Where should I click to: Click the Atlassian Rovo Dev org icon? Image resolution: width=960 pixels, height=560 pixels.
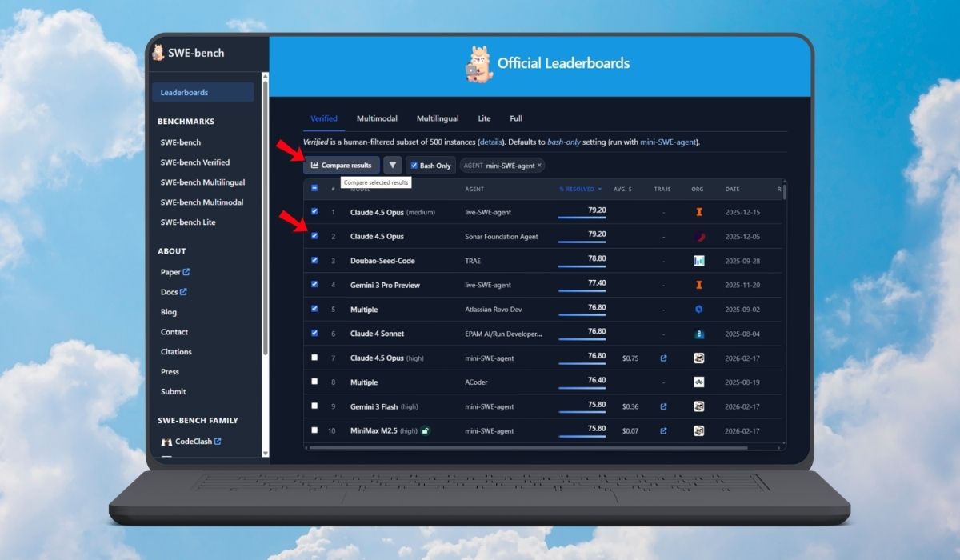pyautogui.click(x=698, y=309)
